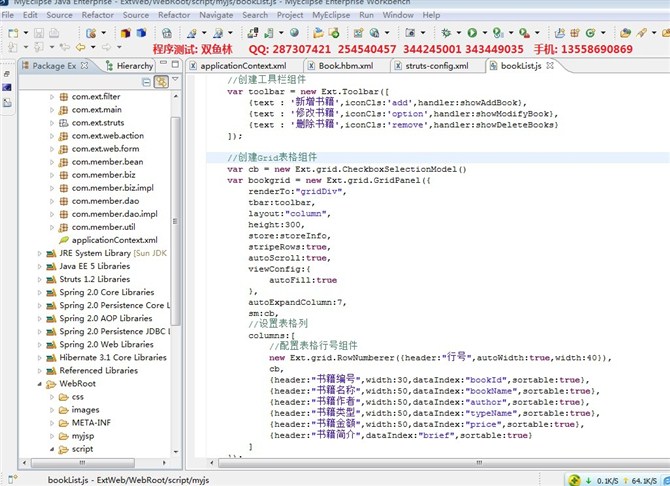Screen dimensions: 670x486
Task: Expand the com.ext.web.action package
Action: (x=52, y=136)
